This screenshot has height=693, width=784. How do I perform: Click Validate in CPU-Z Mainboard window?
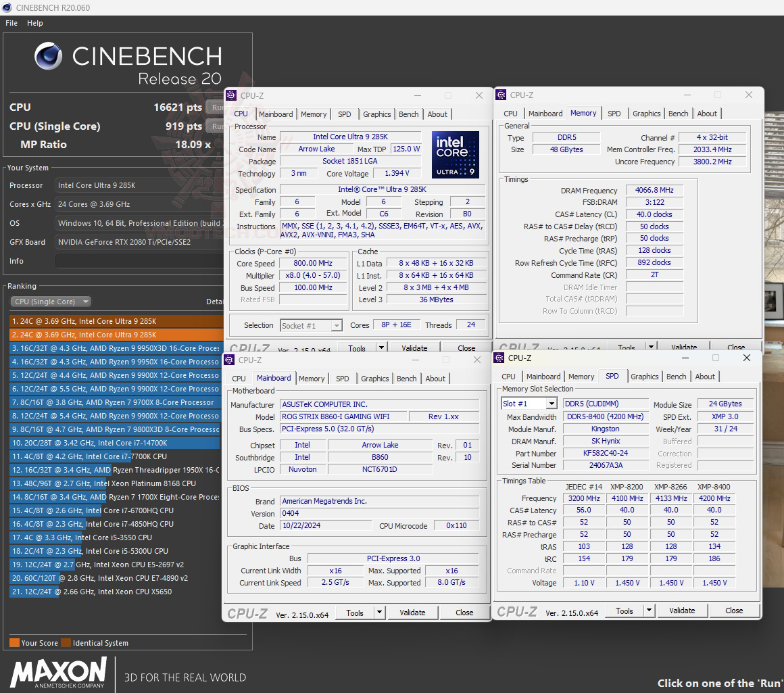pos(412,613)
